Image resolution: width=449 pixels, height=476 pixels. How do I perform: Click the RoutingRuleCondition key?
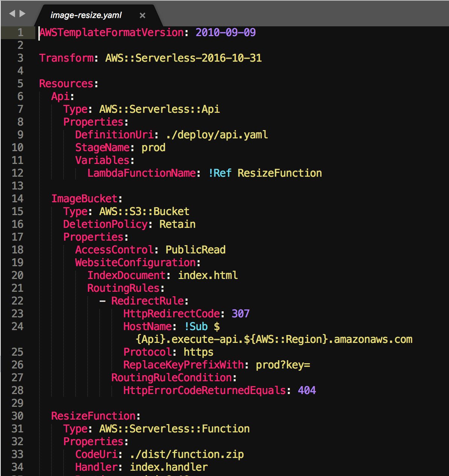tap(171, 377)
